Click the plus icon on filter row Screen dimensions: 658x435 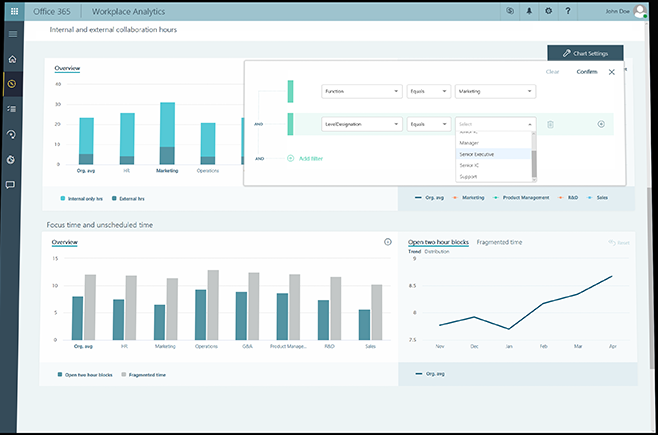click(601, 124)
